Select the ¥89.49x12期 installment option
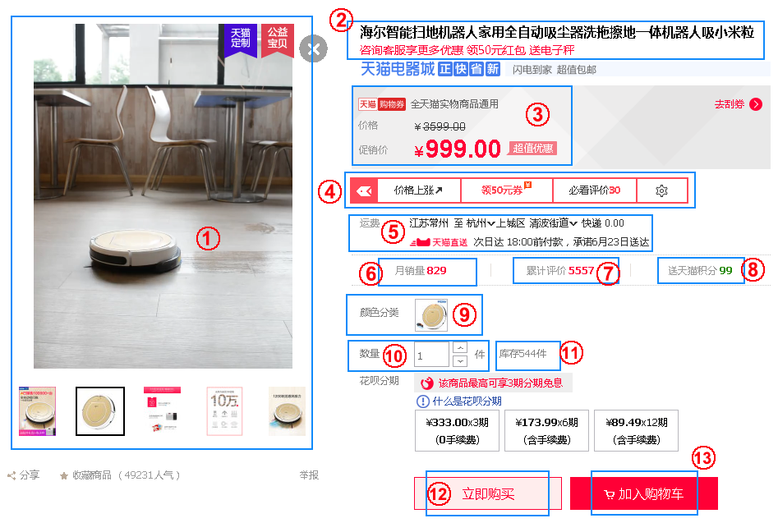 coord(636,430)
